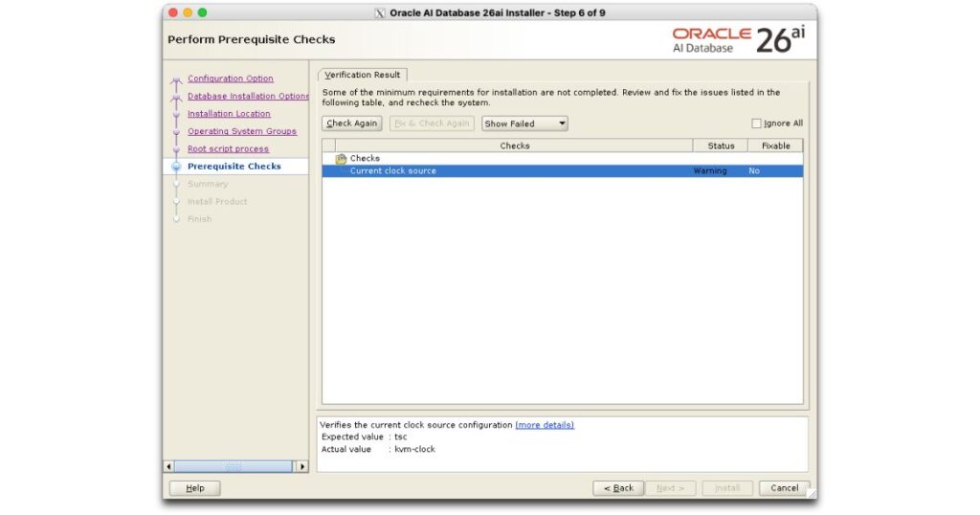Image resolution: width=980 pixels, height=515 pixels.
Task: Click the sidebar scrollbar right arrow
Action: point(302,466)
